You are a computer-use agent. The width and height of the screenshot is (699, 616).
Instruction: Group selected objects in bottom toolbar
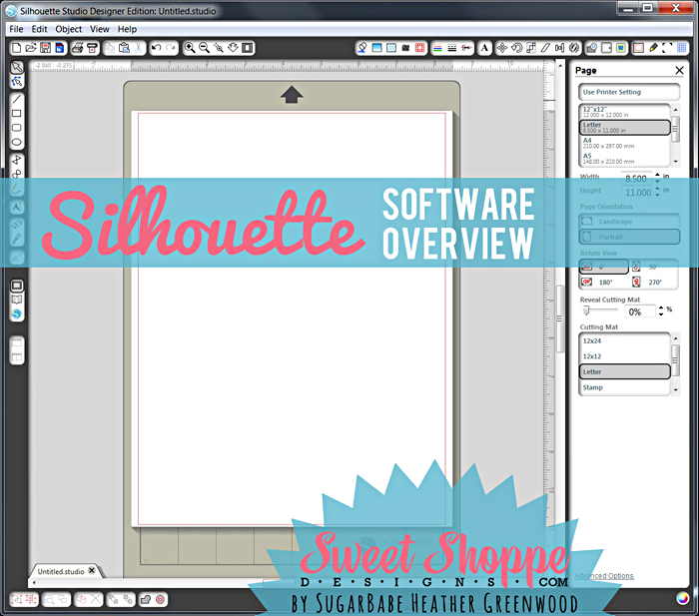17,599
